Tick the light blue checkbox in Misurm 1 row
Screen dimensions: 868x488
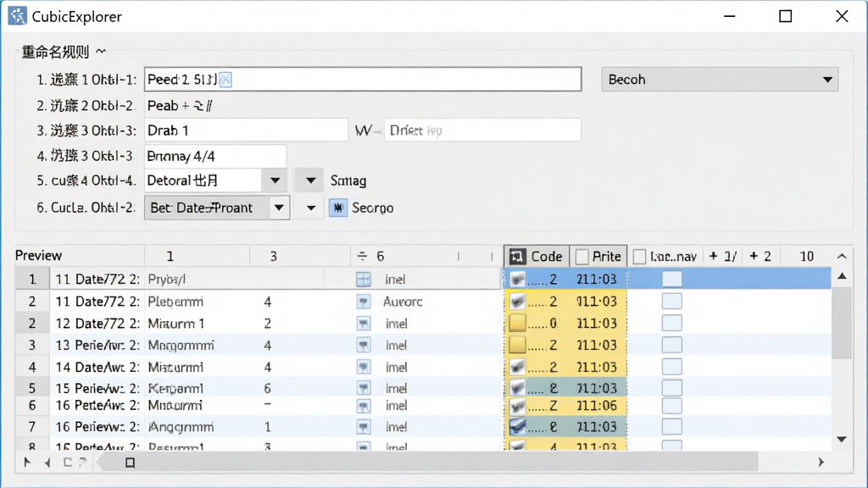click(x=671, y=323)
